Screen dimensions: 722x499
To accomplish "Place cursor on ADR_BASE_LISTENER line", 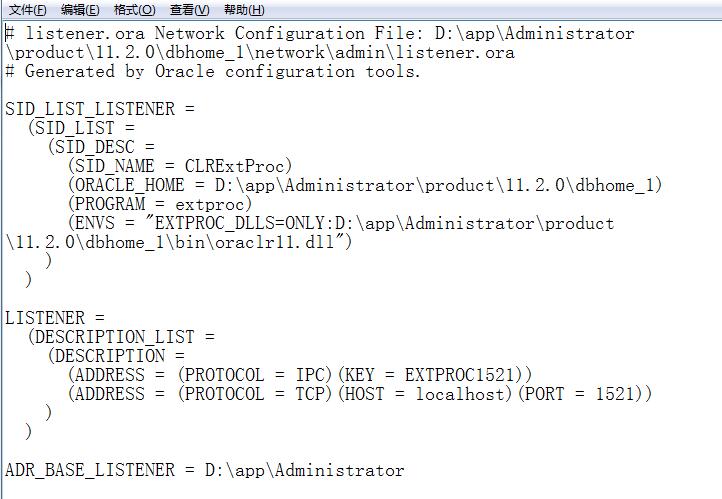I will pos(204,470).
